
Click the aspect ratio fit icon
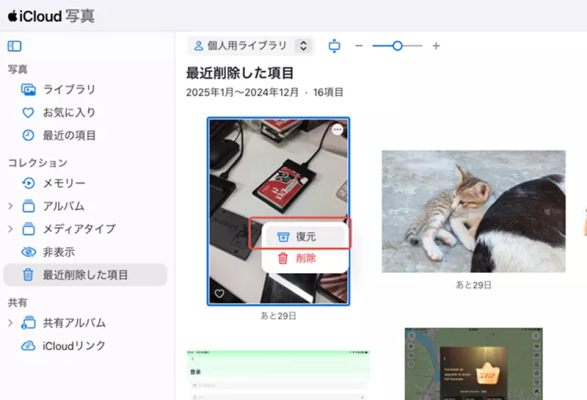click(334, 46)
